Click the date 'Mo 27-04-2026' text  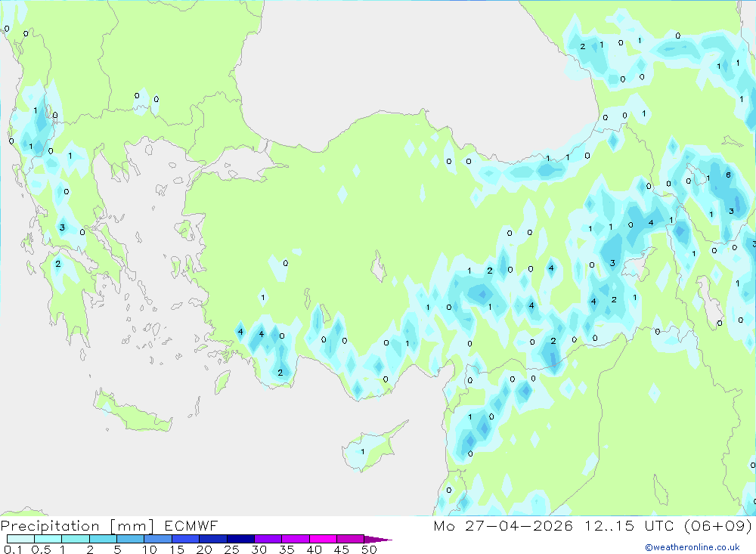(x=503, y=525)
